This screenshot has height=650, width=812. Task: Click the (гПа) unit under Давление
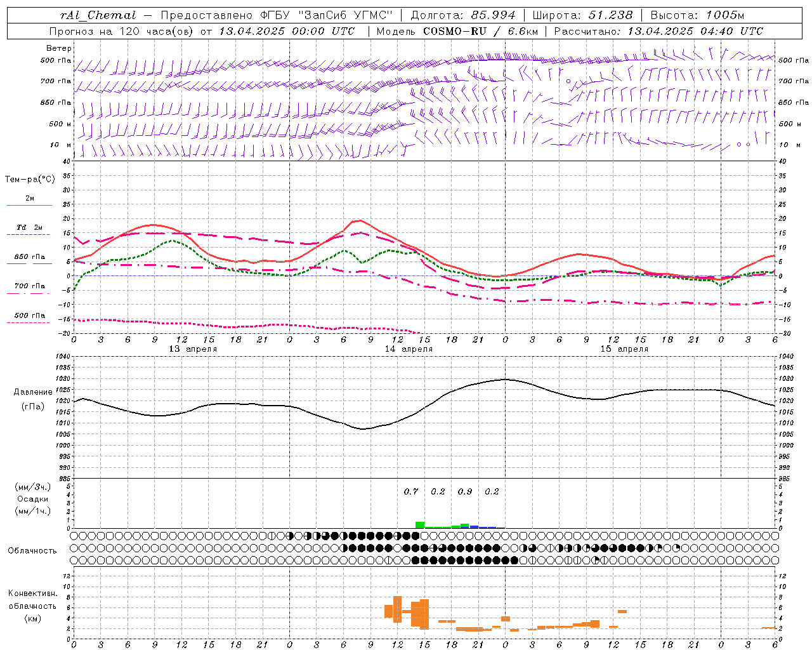(x=33, y=407)
